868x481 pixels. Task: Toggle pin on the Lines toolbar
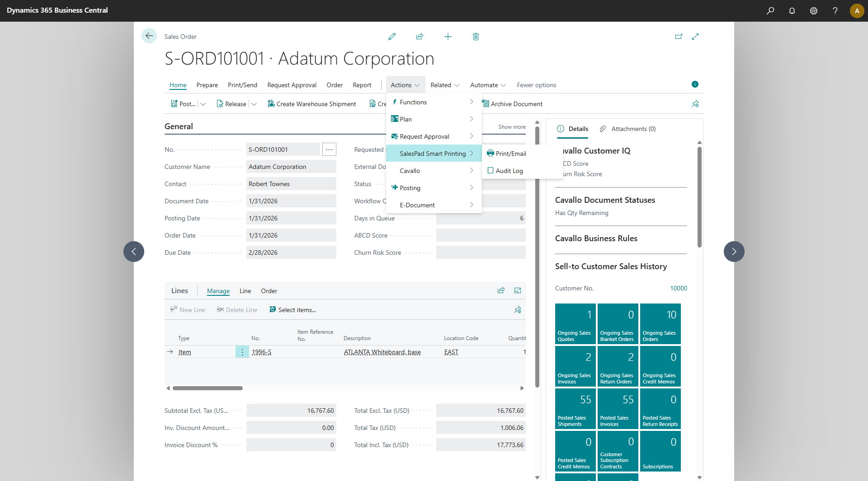click(x=518, y=310)
